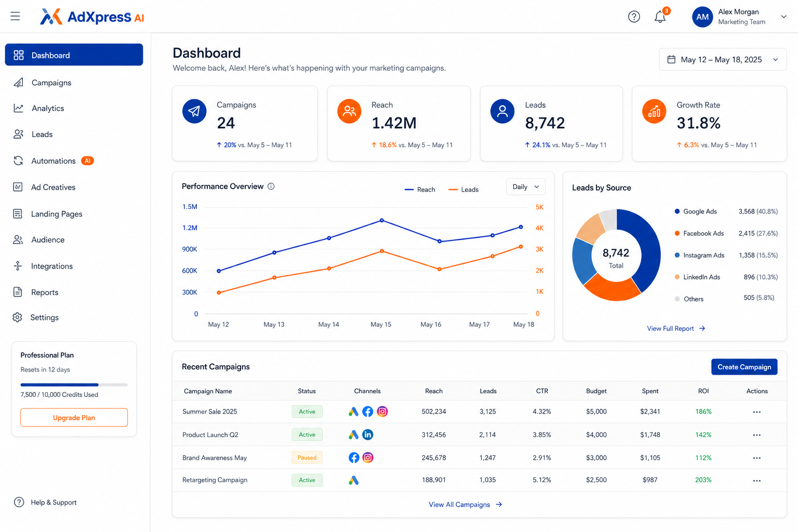Expand the Alex Morgan account chevron
The width and height of the screenshot is (798, 532).
[783, 17]
